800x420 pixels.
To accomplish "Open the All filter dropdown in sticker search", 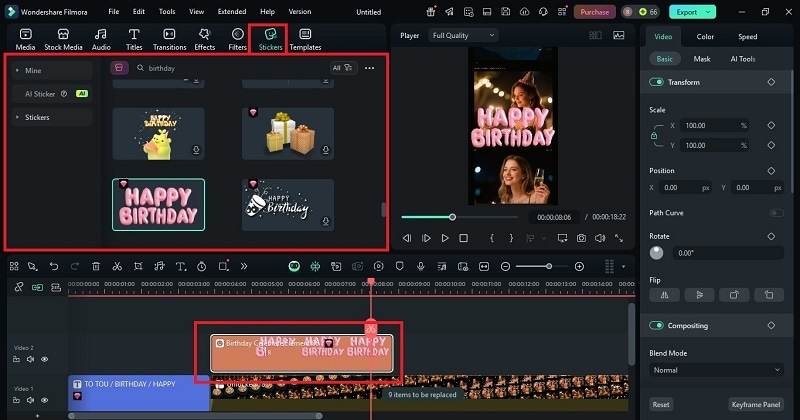I will click(x=343, y=68).
